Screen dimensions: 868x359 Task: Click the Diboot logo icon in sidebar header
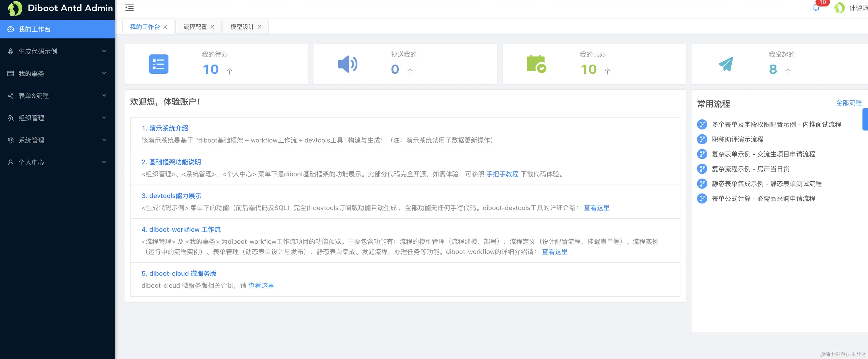point(15,8)
